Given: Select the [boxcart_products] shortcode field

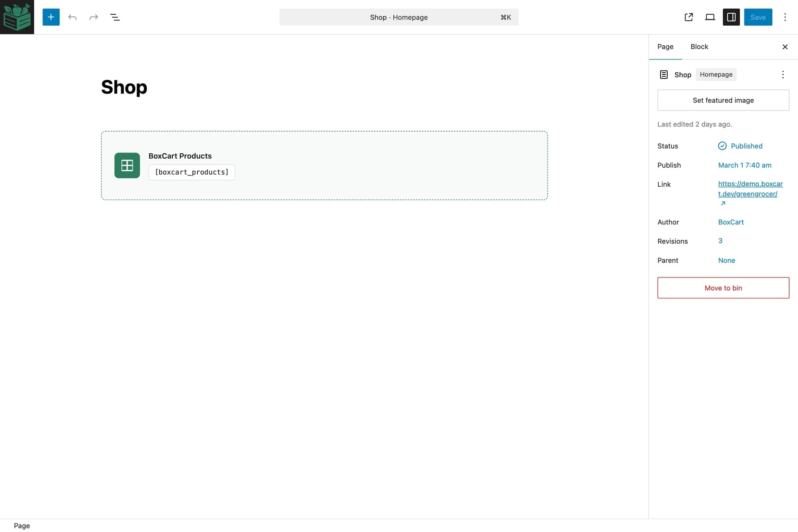Looking at the screenshot, I should coord(192,172).
